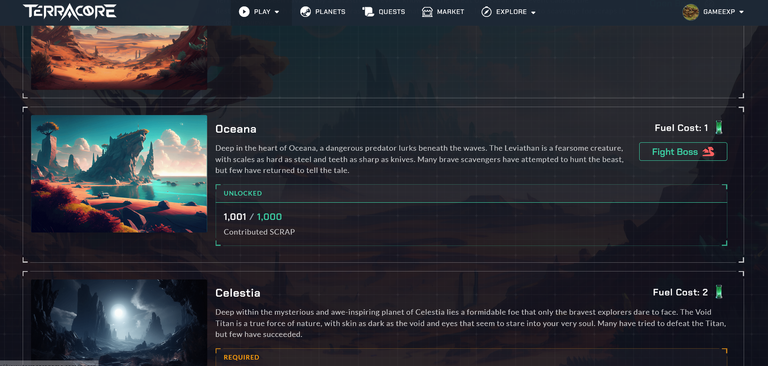Click the PLAY label in navbar
The image size is (768, 366).
tap(262, 12)
